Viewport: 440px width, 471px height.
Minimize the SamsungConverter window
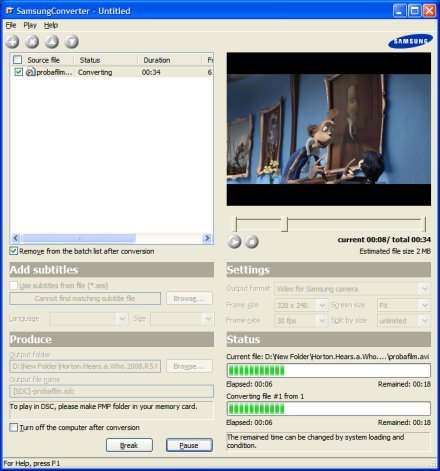pos(399,11)
